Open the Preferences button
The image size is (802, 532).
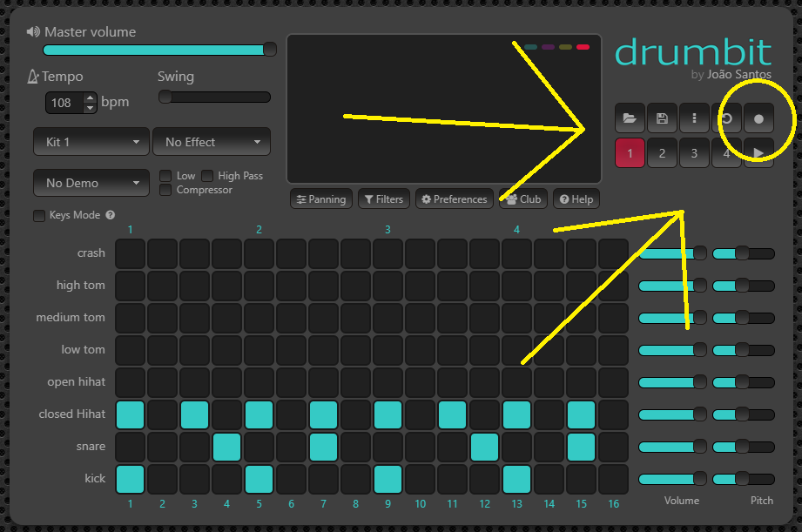coord(454,199)
